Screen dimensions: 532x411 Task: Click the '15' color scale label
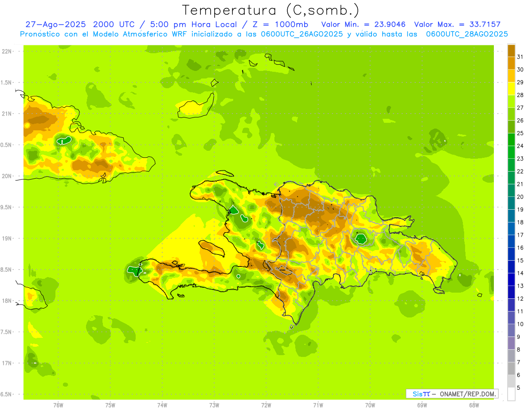point(520,260)
